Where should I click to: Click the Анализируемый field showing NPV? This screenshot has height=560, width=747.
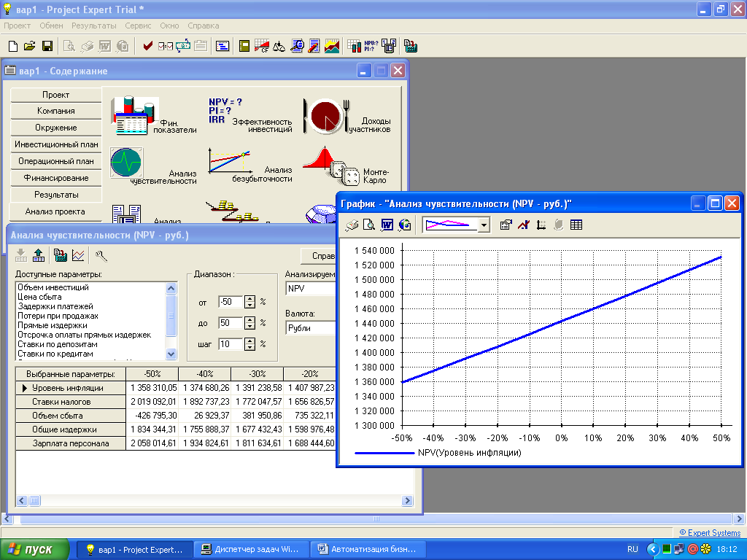(311, 289)
